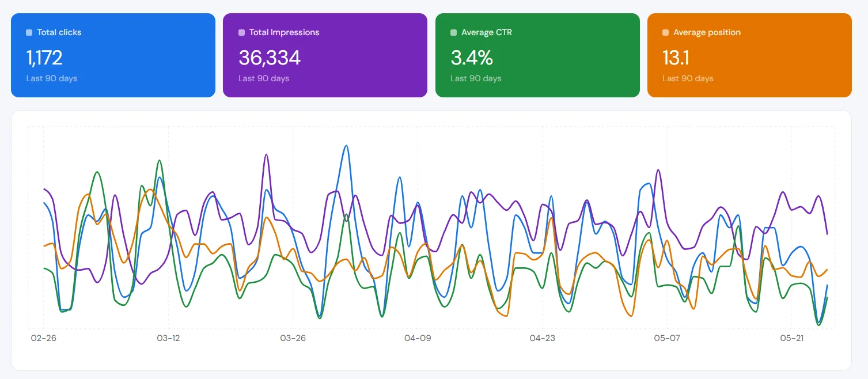Screen dimensions: 868x379
Task: Click the 03-26 date axis label
Action: [x=293, y=338]
